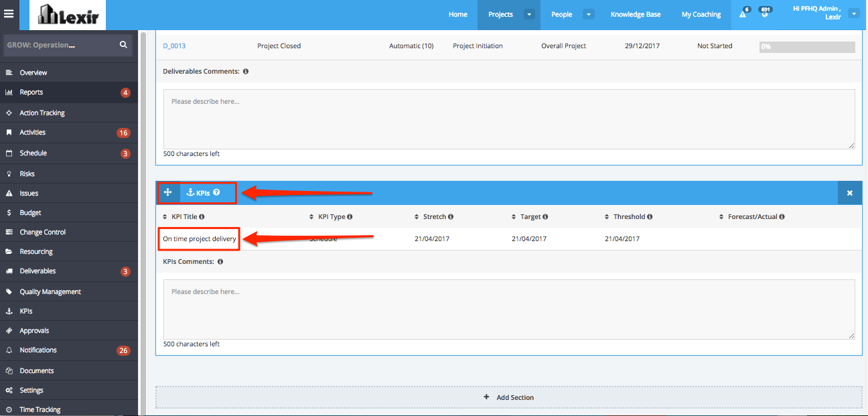Open Action Tracking in the sidebar
Image resolution: width=868 pixels, height=416 pixels.
(x=69, y=113)
